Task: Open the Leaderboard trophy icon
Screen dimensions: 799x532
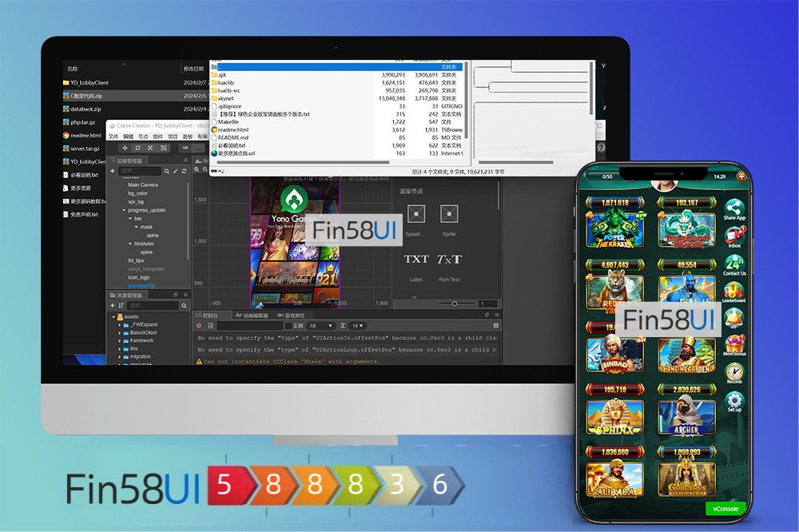Action: (x=734, y=291)
